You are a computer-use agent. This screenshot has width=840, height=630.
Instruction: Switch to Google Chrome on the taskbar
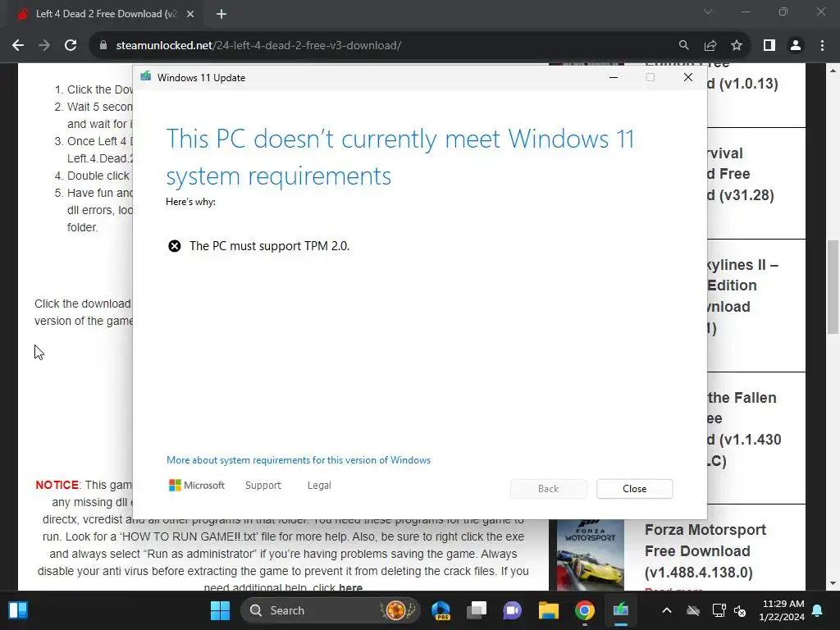tap(584, 610)
